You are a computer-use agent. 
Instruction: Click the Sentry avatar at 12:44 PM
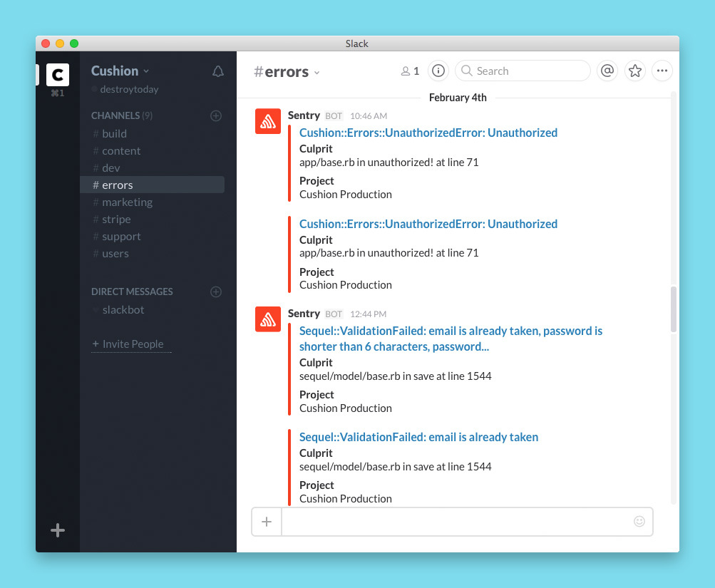coord(268,319)
